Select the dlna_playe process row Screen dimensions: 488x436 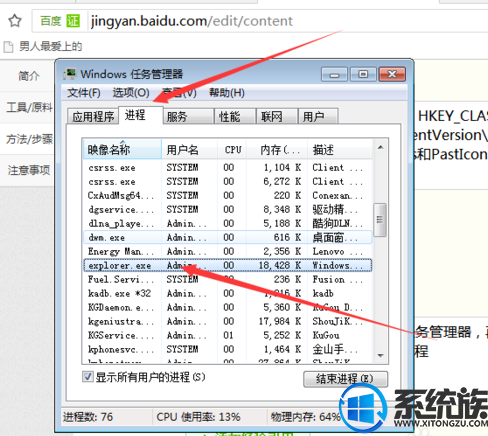point(228,223)
